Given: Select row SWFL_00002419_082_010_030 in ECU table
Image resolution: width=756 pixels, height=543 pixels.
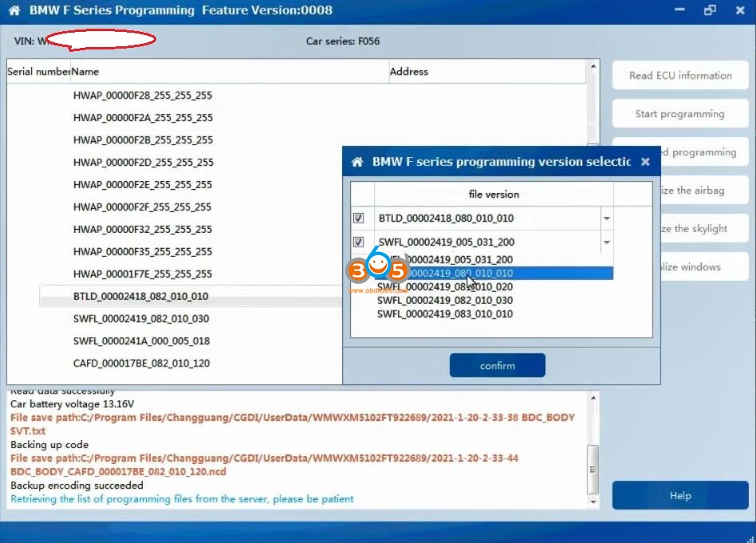Looking at the screenshot, I should [x=141, y=318].
